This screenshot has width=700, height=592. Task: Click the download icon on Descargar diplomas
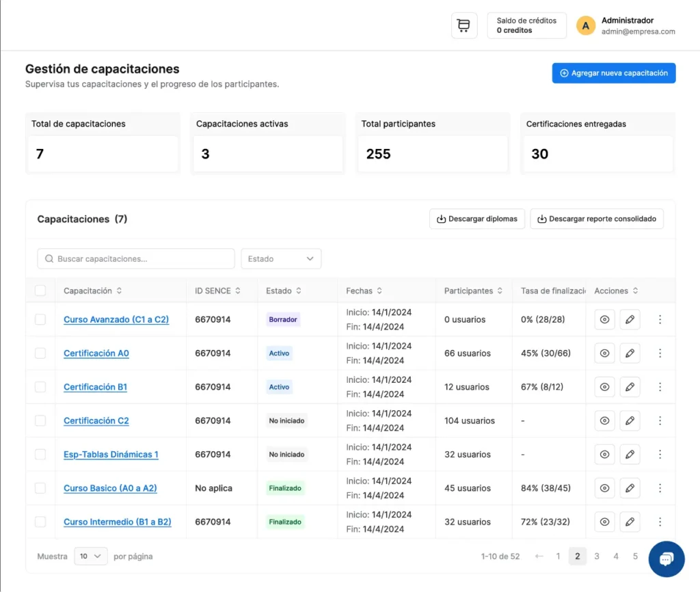[x=441, y=219]
